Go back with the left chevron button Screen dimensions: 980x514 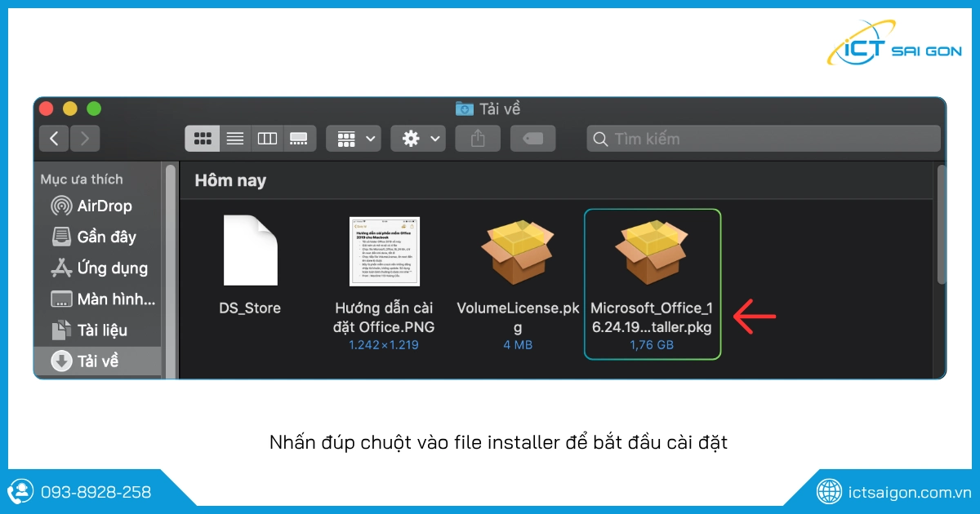(54, 139)
